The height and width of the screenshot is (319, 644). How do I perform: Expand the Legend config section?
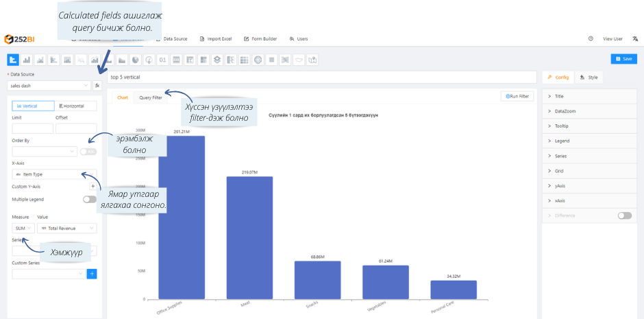pyautogui.click(x=562, y=141)
